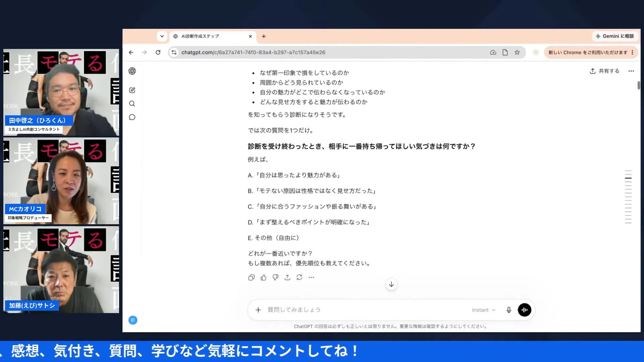Click the 田中啓之（ひろくん）video thumbnail

61,93
